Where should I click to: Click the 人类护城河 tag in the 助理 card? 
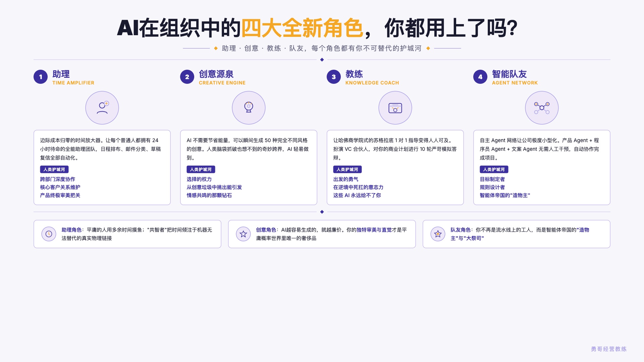[54, 170]
